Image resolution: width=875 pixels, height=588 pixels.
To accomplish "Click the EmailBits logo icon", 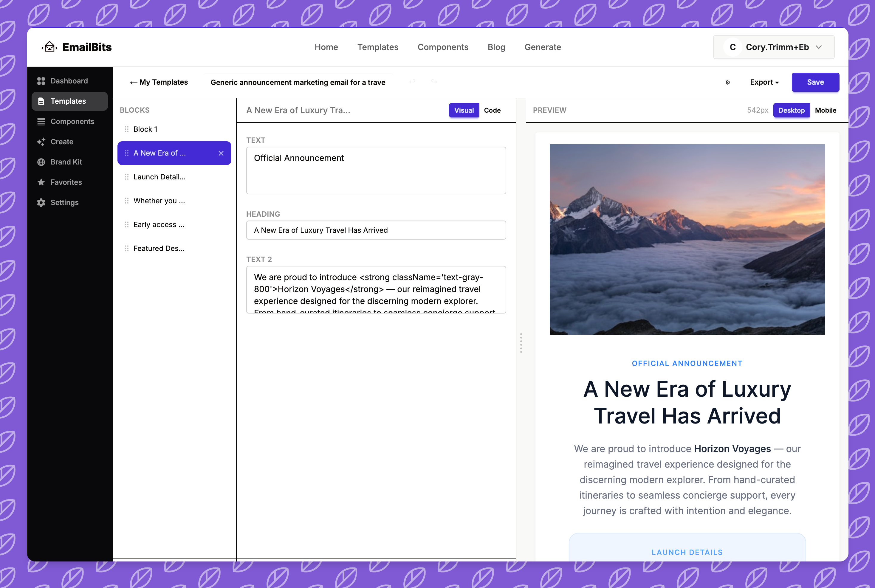I will click(49, 47).
